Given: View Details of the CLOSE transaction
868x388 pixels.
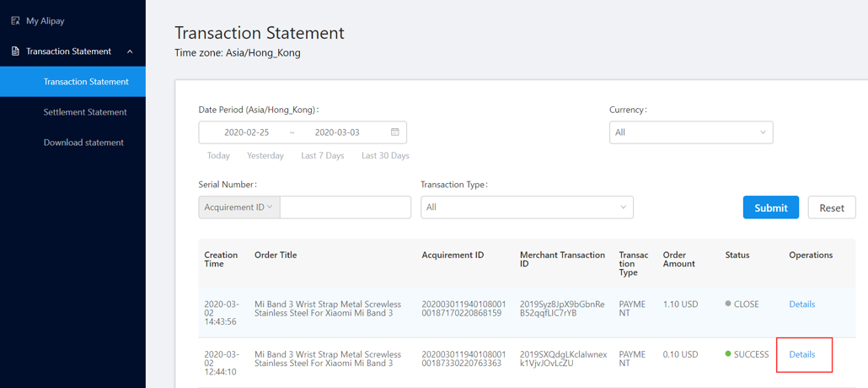Looking at the screenshot, I should [x=801, y=304].
